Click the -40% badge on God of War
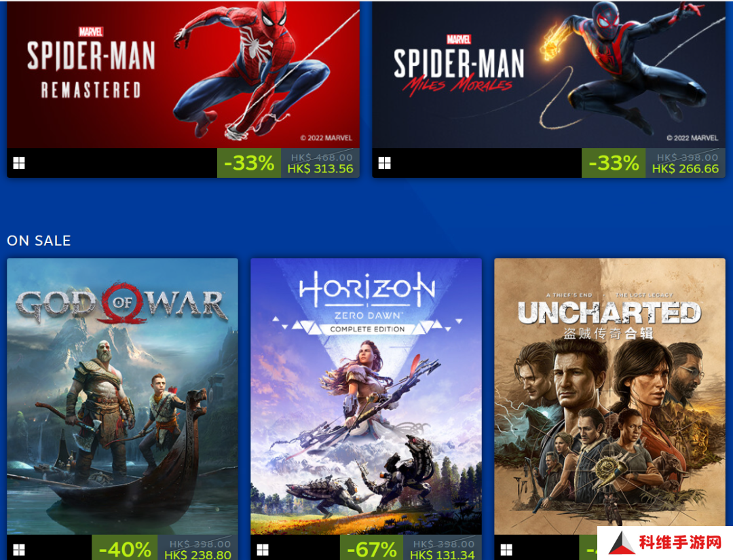Image resolution: width=733 pixels, height=560 pixels. pos(125,548)
